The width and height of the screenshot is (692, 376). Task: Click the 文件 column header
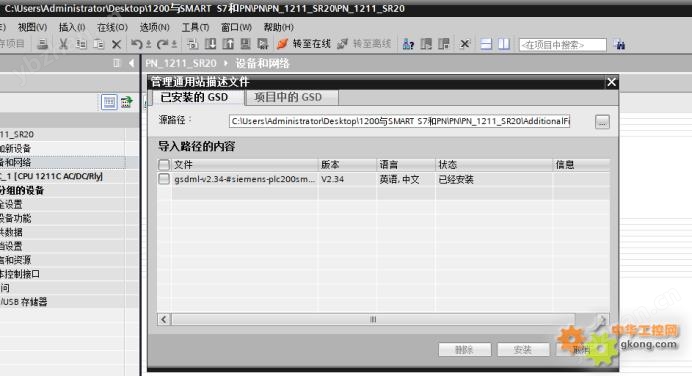[x=244, y=165]
